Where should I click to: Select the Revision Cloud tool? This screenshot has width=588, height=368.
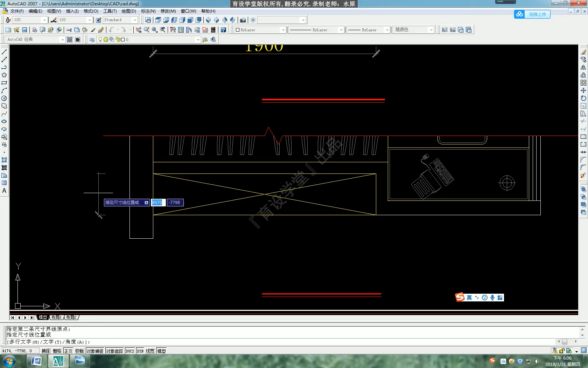(x=4, y=106)
